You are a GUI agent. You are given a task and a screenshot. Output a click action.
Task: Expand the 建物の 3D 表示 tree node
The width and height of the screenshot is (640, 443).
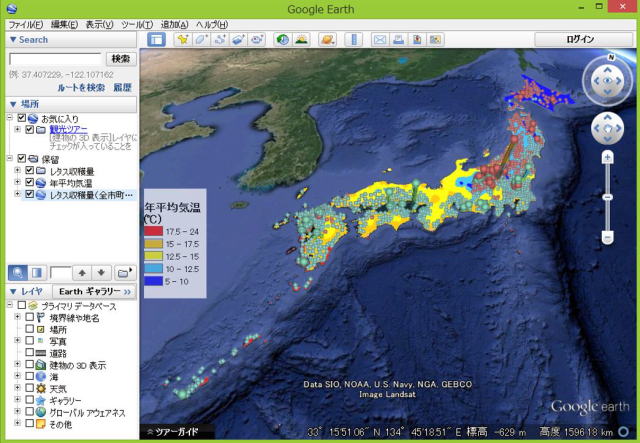(x=17, y=364)
